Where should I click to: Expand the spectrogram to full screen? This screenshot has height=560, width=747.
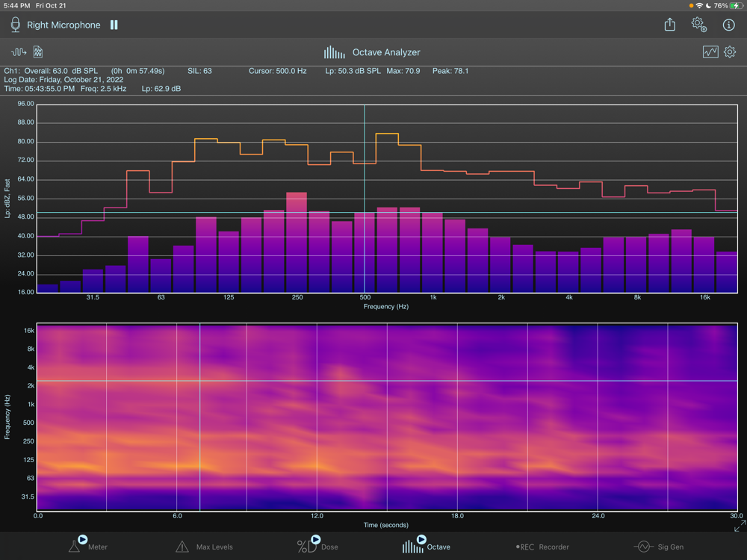click(x=739, y=527)
